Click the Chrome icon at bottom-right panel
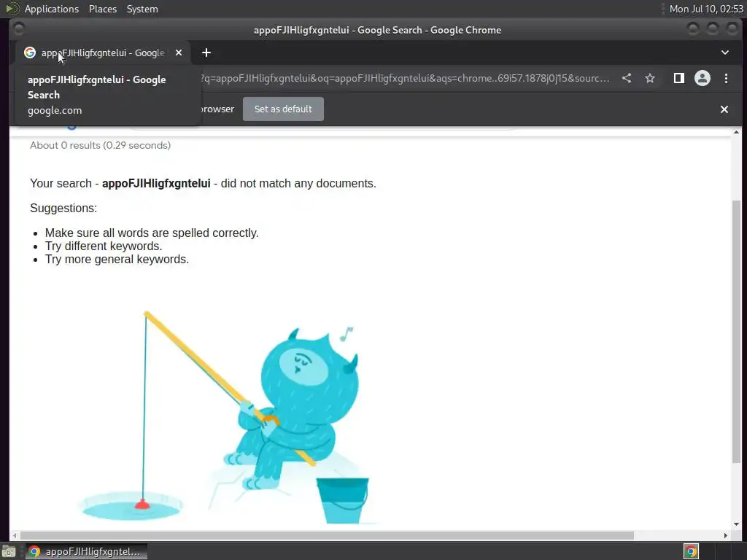This screenshot has height=560, width=747. 691,551
